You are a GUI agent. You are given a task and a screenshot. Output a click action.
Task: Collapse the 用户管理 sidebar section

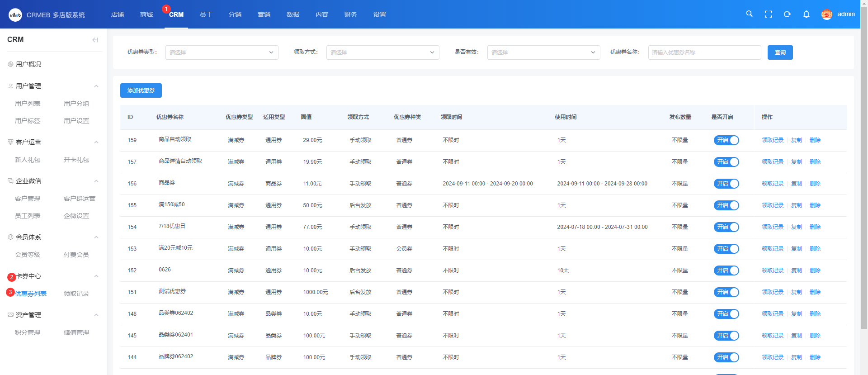(96, 86)
